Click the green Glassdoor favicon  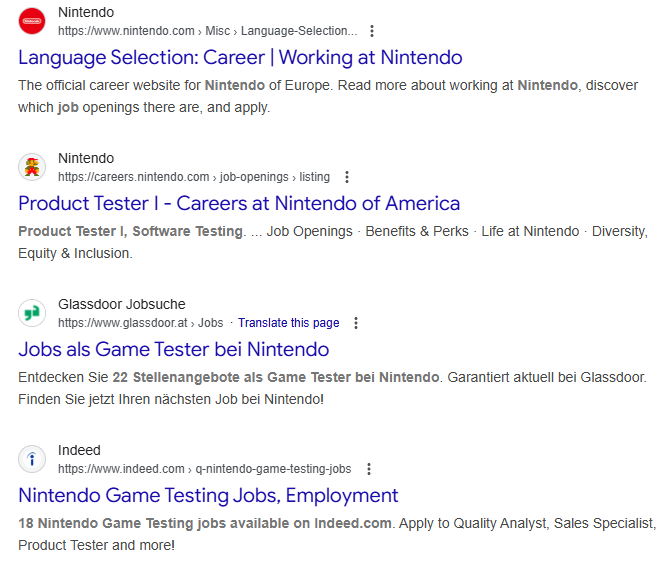tap(32, 313)
